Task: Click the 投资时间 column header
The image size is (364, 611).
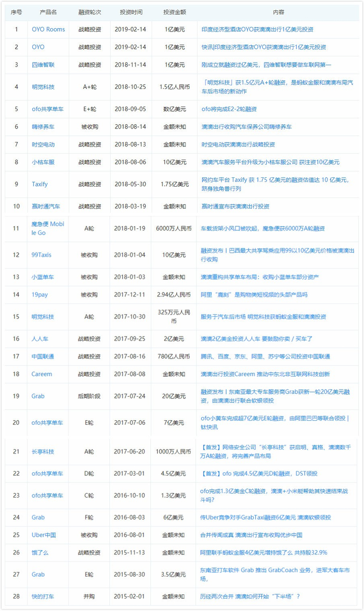Action: 131,12
